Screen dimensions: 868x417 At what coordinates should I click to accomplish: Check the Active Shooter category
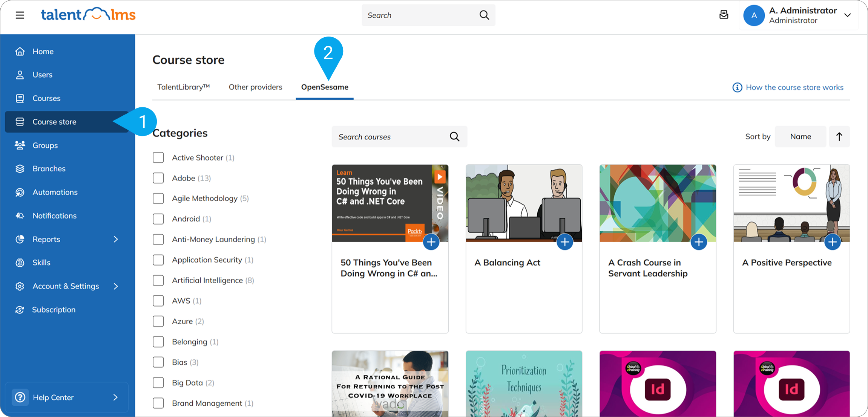coord(158,157)
